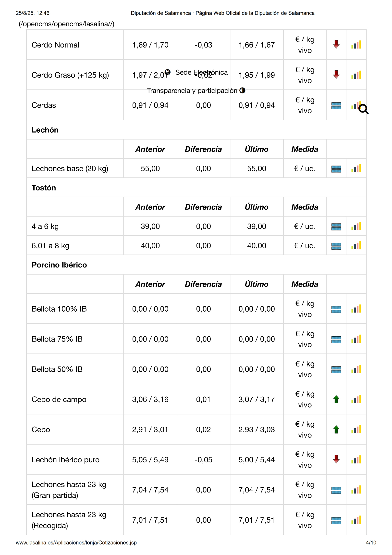
Task: Open the chart for 6,01 a 8 kg
Action: (x=356, y=246)
